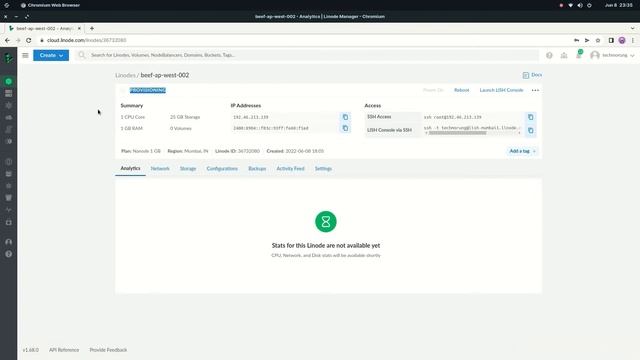
Task: Open the Provide Feedback footer link
Action: pos(108,350)
